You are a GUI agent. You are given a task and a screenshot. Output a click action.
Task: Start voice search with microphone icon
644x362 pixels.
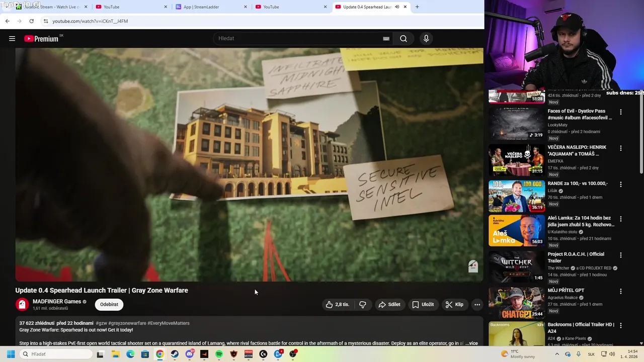[426, 39]
